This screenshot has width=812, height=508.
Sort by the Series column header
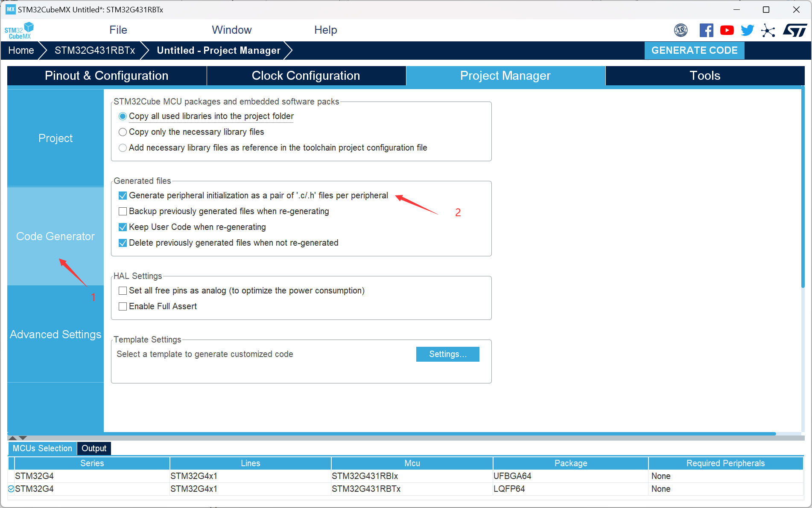click(x=92, y=464)
